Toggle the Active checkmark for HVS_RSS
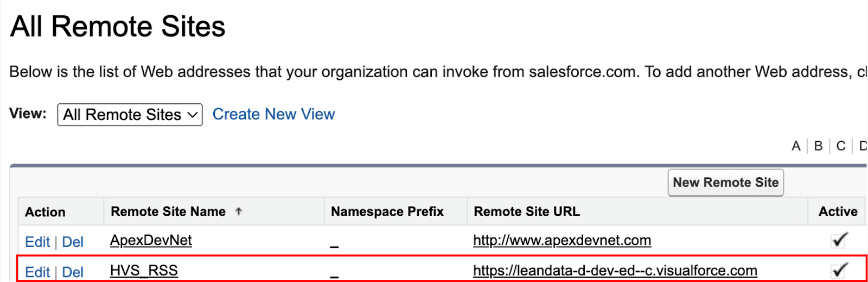This screenshot has height=282, width=868. [x=839, y=270]
